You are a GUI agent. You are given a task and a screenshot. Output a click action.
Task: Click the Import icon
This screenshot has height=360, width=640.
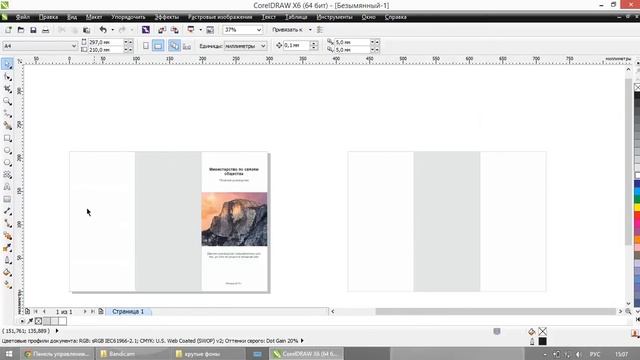click(162, 30)
